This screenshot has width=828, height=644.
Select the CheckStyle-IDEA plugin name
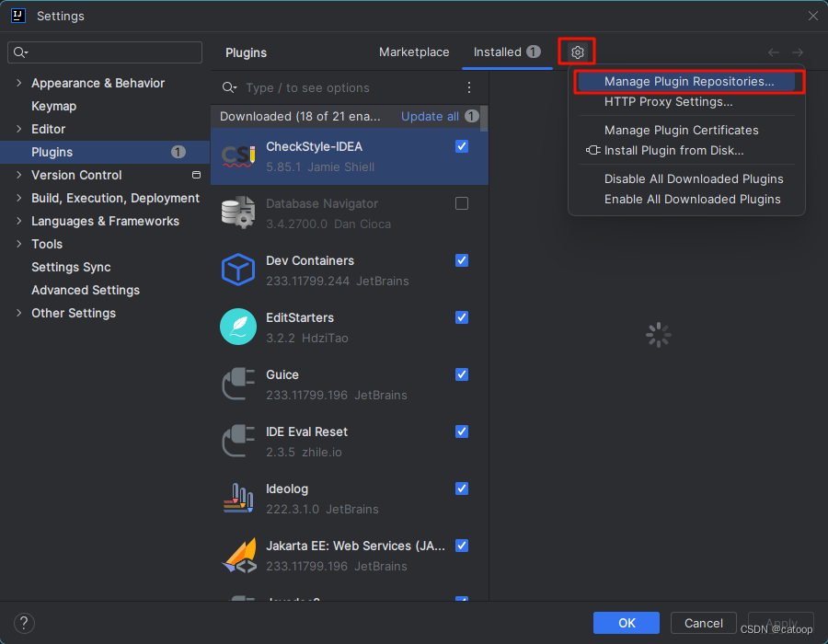[315, 146]
